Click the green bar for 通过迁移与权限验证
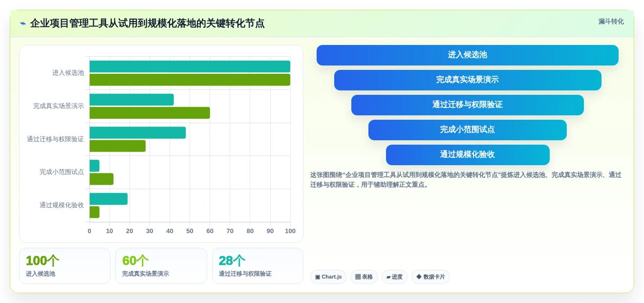 [117, 146]
